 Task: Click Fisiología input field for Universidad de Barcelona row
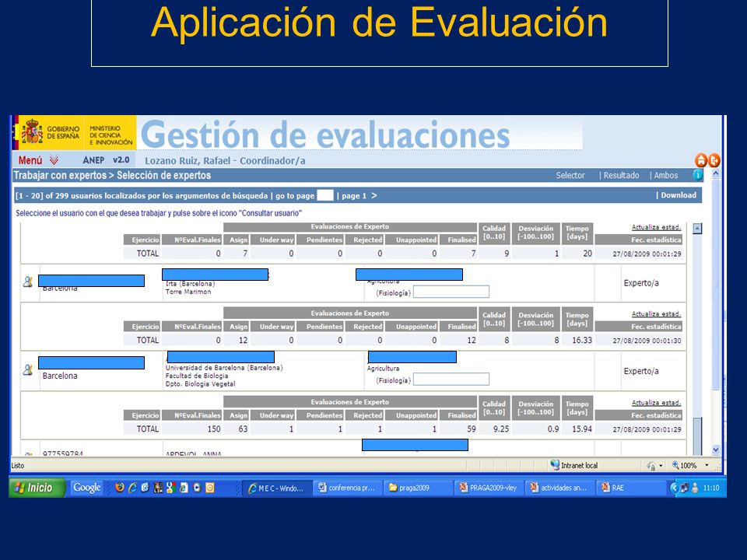click(451, 379)
